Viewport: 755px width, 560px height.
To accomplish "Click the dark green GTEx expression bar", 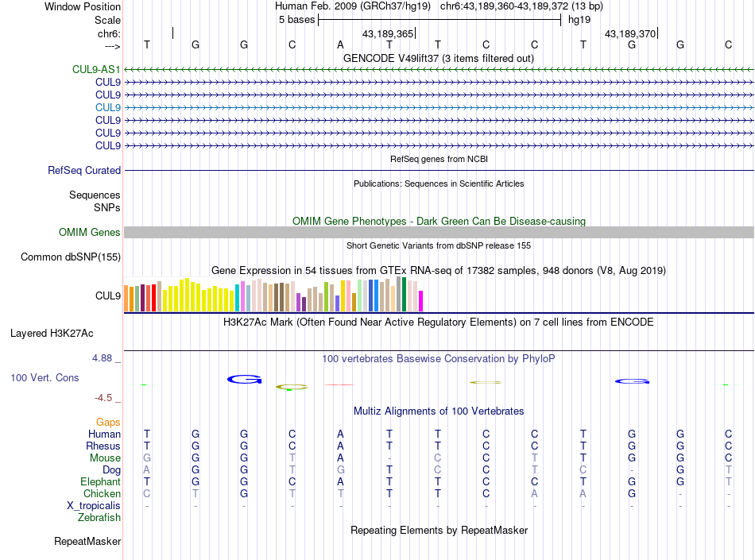I will point(404,295).
